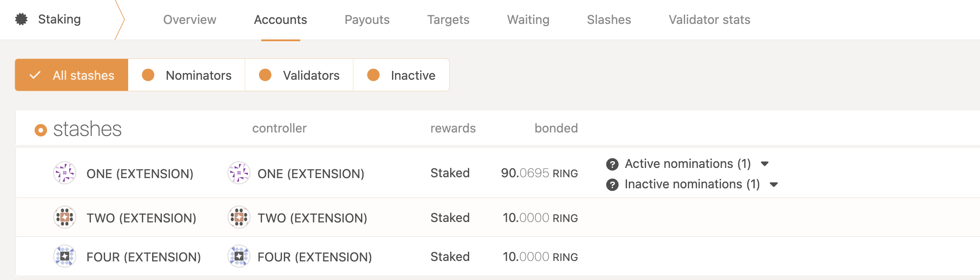The image size is (980, 280).
Task: Click the ONE (EXTENSION) stash identicon
Action: [65, 173]
